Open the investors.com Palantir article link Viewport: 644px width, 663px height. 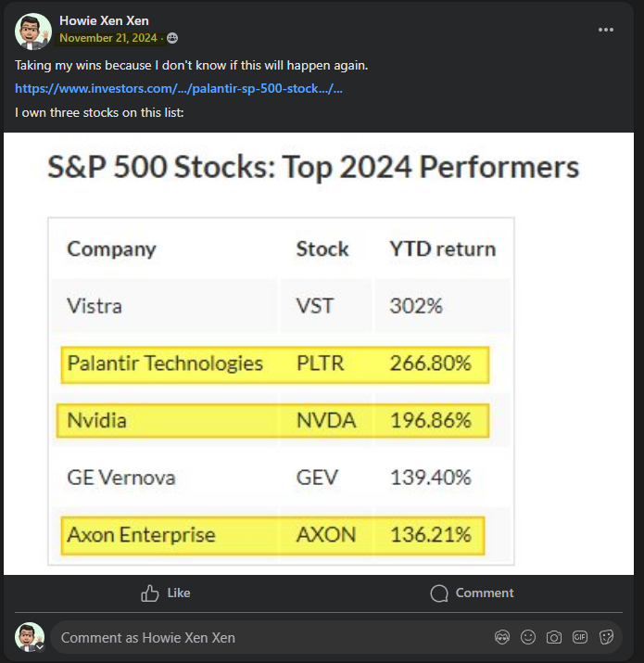click(x=179, y=88)
